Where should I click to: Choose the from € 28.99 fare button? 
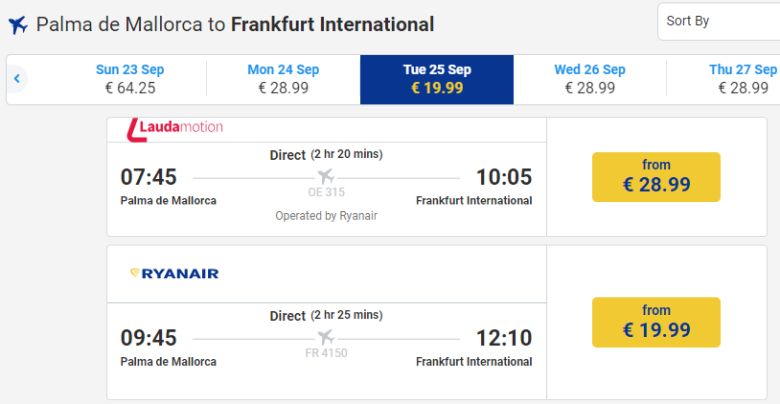point(656,177)
